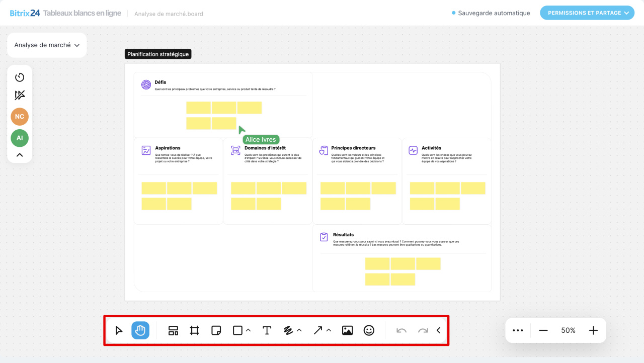Expand shape options next to rectangle tool
Image resolution: width=644 pixels, height=363 pixels.
[249, 330]
